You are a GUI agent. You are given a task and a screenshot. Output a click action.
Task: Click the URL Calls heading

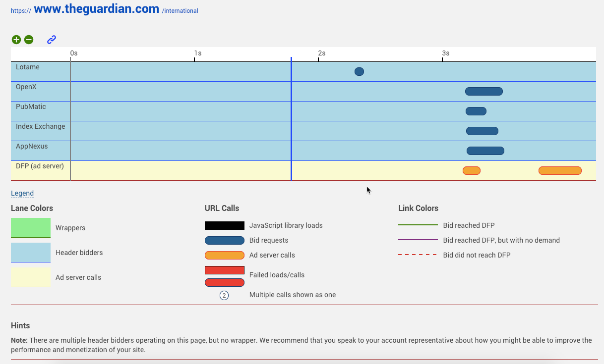(222, 208)
